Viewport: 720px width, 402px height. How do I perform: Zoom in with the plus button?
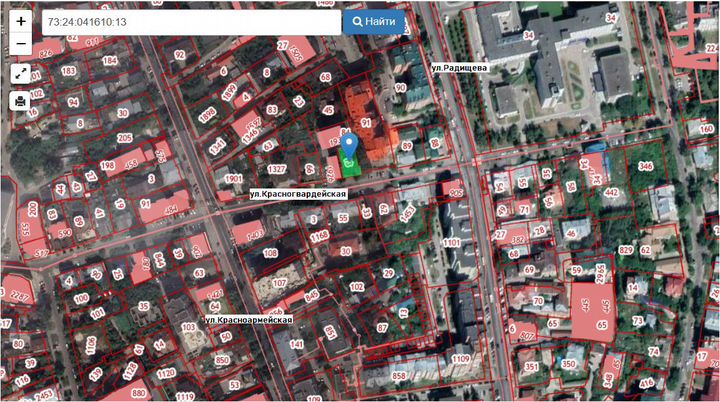21,21
